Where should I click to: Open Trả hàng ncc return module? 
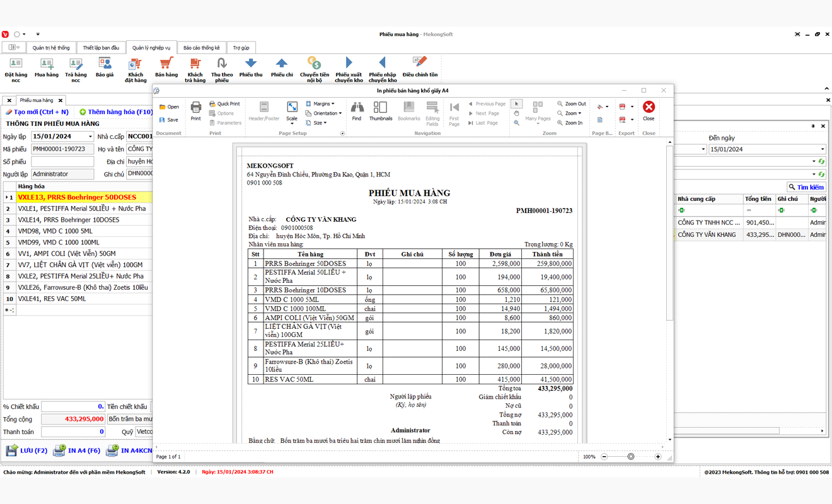[76, 69]
